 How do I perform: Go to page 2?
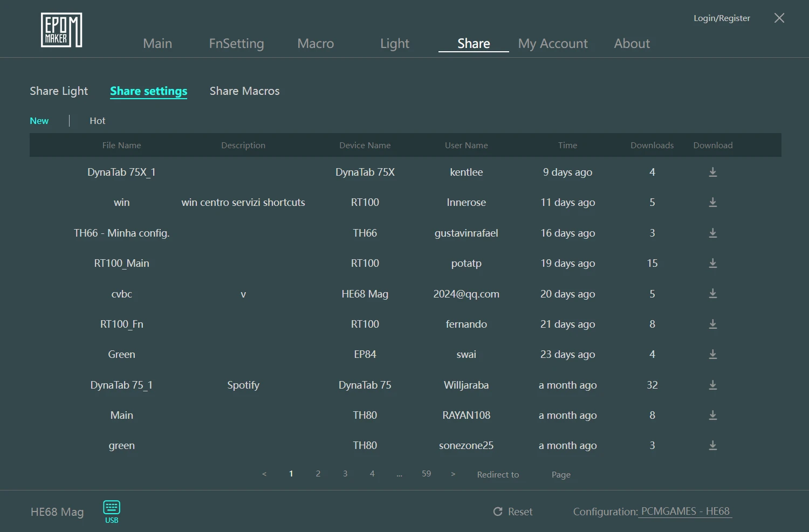(x=318, y=474)
